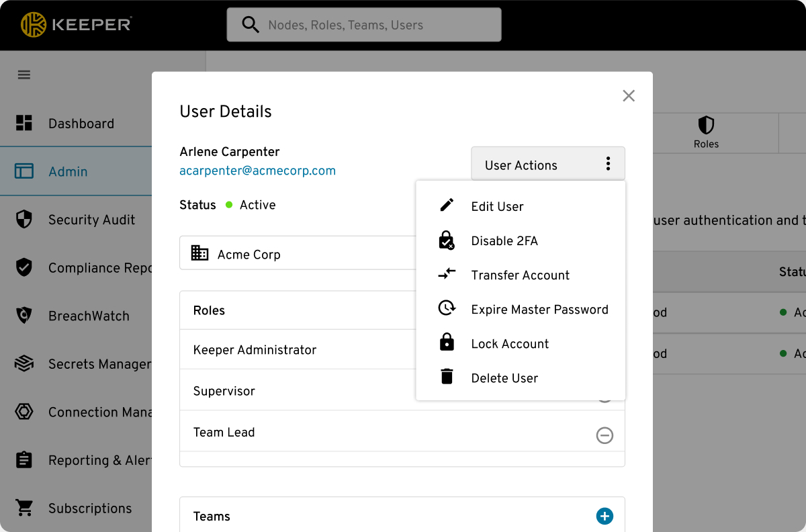Click the Roles shield icon
The width and height of the screenshot is (806, 532).
pos(706,125)
